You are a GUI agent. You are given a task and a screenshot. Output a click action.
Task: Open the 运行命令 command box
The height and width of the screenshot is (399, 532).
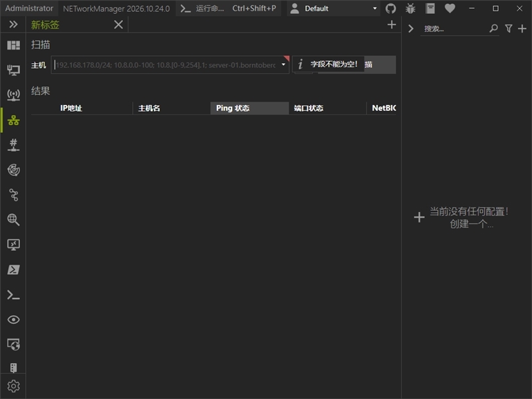point(228,9)
